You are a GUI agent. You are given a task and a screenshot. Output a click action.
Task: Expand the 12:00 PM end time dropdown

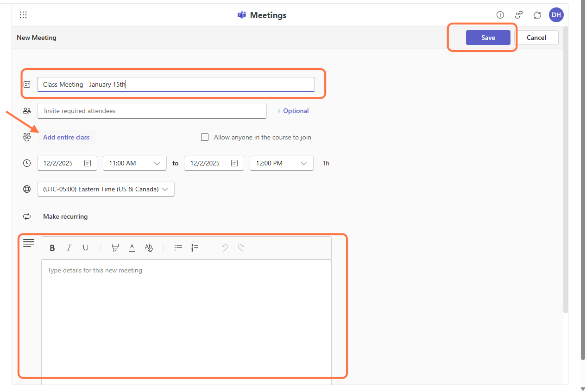click(x=282, y=163)
